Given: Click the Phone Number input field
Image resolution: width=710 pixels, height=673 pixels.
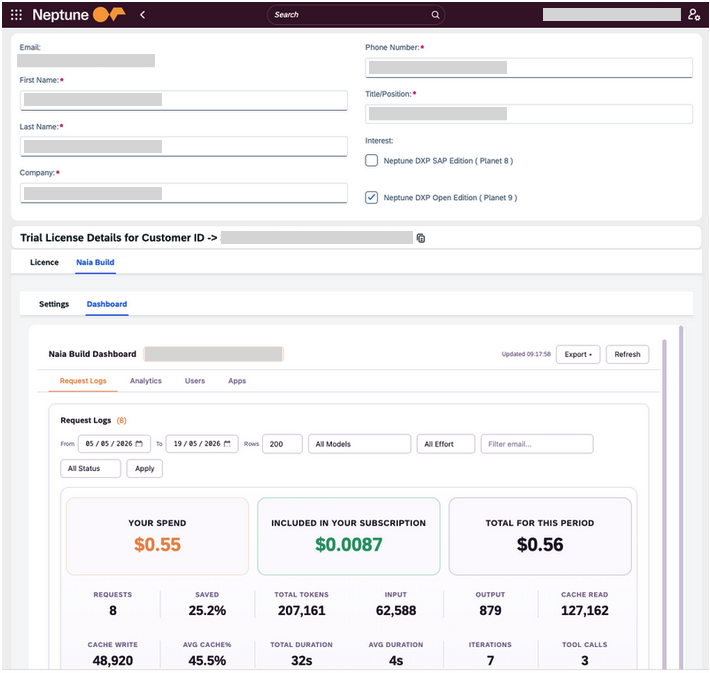Looking at the screenshot, I should (528, 68).
